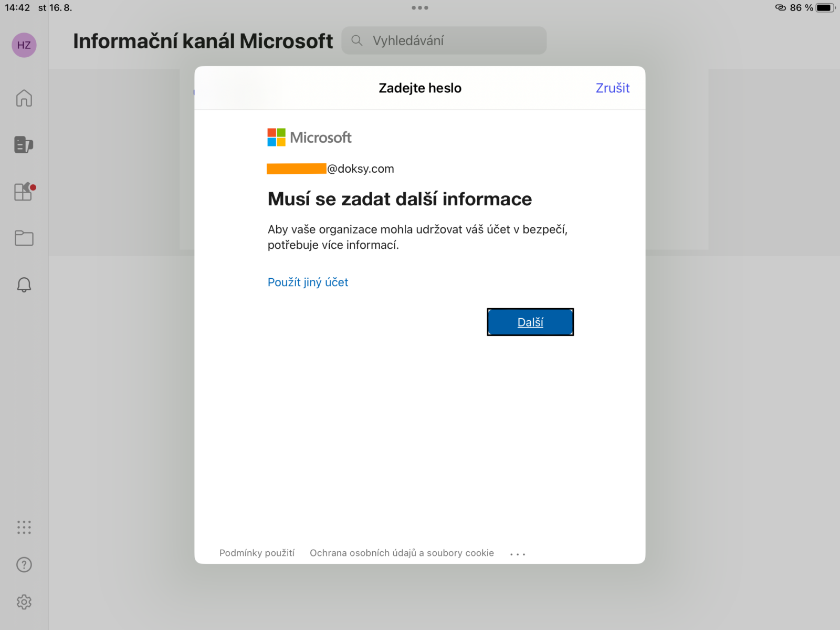Open the help question mark icon
The image size is (840, 630).
[24, 565]
